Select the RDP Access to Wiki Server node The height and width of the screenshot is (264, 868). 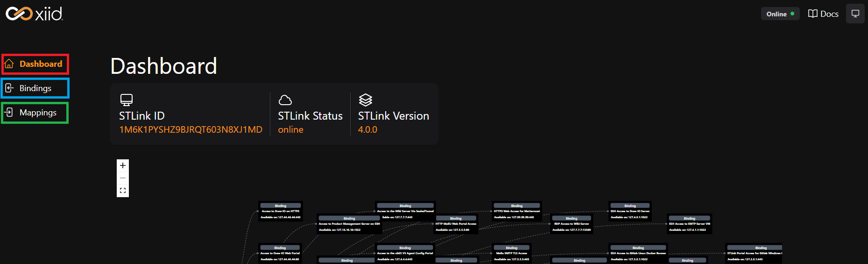(572, 224)
